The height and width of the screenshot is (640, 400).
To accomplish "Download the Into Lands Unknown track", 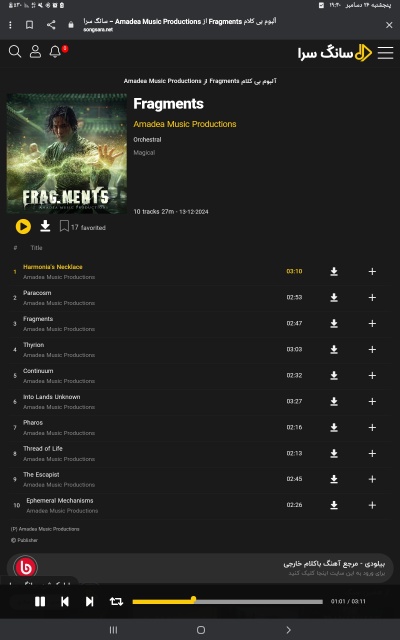I will [334, 401].
